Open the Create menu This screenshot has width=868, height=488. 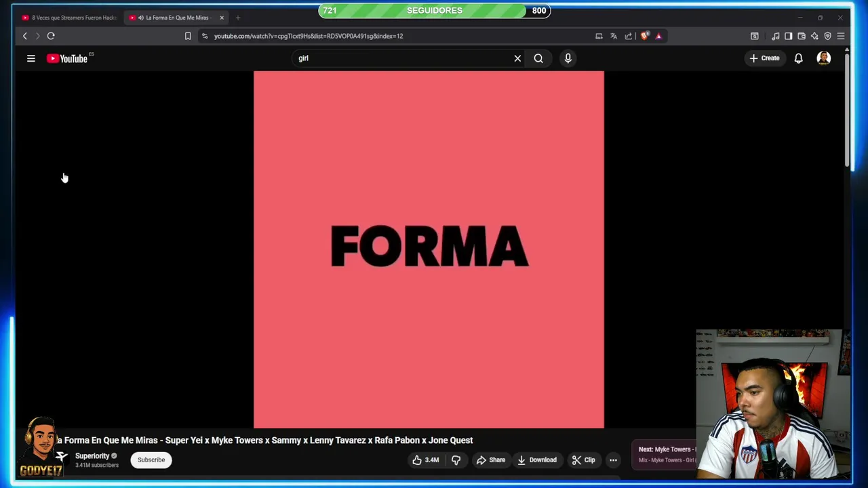pyautogui.click(x=764, y=58)
